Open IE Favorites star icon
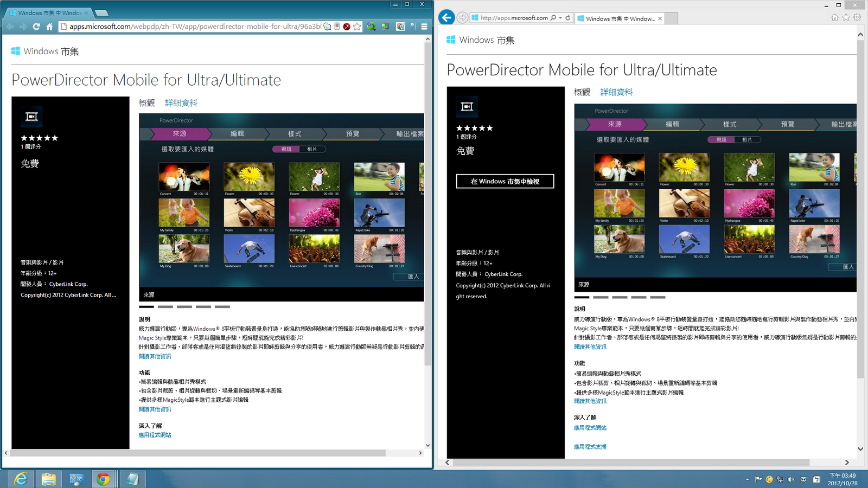 [x=846, y=17]
